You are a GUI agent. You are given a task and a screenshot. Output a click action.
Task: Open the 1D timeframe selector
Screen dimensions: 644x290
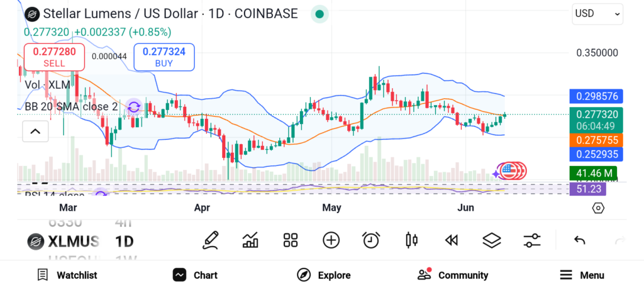coord(124,242)
